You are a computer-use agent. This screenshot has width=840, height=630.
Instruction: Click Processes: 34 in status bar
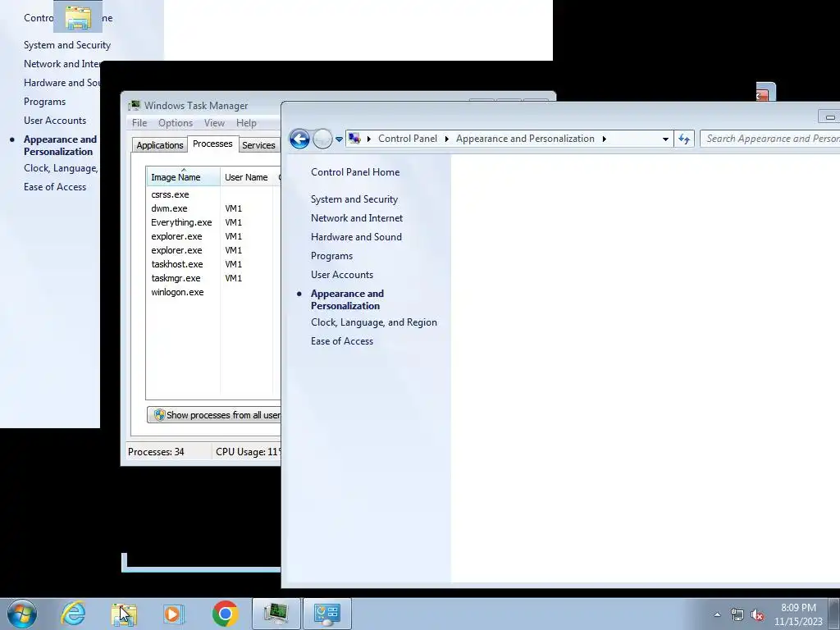[x=156, y=452]
